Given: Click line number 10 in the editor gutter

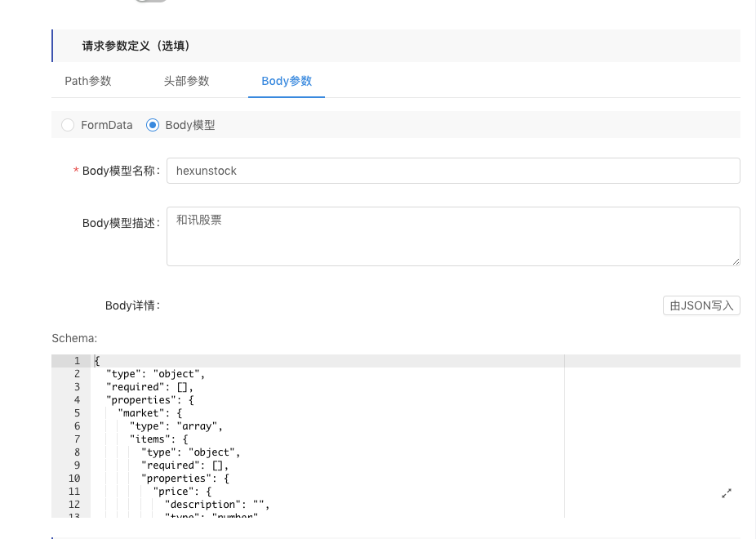Looking at the screenshot, I should pyautogui.click(x=74, y=479).
